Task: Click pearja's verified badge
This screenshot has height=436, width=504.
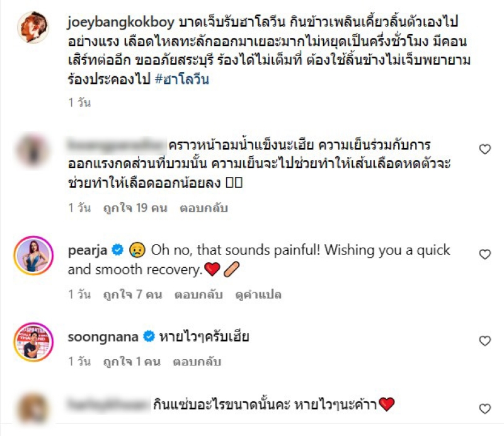Action: point(118,250)
